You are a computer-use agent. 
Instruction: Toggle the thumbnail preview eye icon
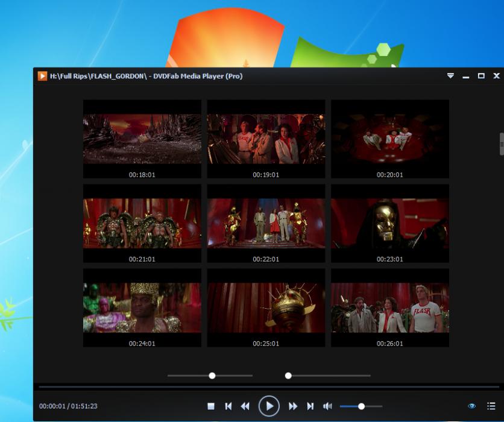[x=471, y=406]
